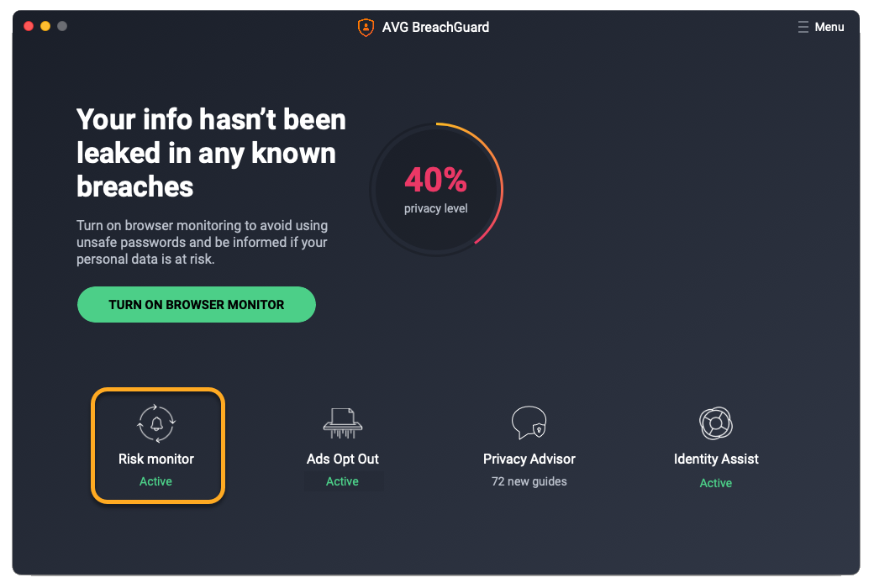874x588 pixels.
Task: Open the Privacy Advisor label
Action: coord(529,459)
